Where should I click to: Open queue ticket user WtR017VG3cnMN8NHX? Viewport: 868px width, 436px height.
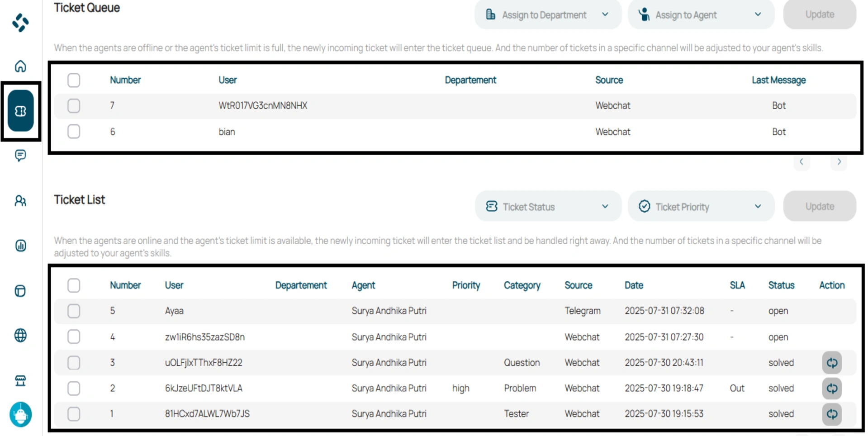[263, 106]
